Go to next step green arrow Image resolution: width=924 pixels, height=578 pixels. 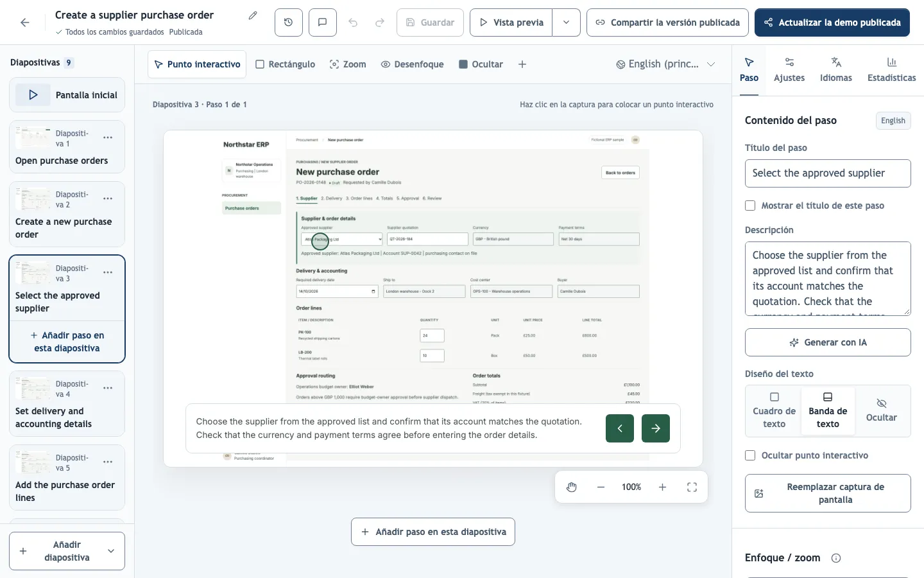[x=656, y=428]
